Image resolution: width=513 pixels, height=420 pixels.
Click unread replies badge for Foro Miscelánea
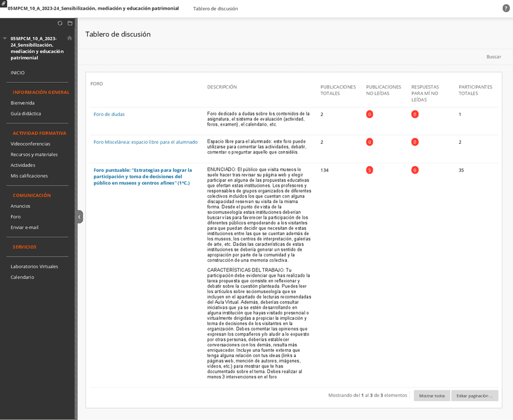click(414, 142)
